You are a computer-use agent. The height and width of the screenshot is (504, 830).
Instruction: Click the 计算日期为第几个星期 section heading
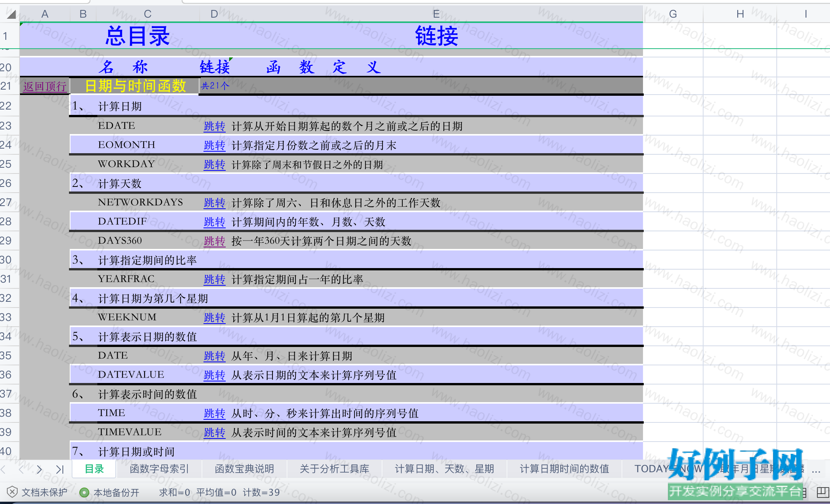153,298
